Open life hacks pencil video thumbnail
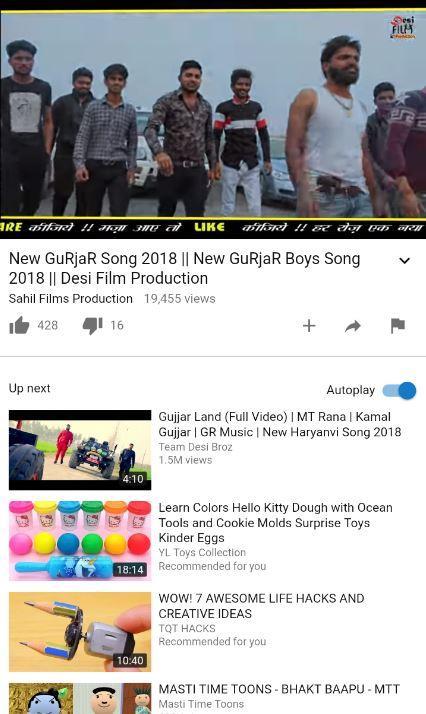 pos(80,632)
